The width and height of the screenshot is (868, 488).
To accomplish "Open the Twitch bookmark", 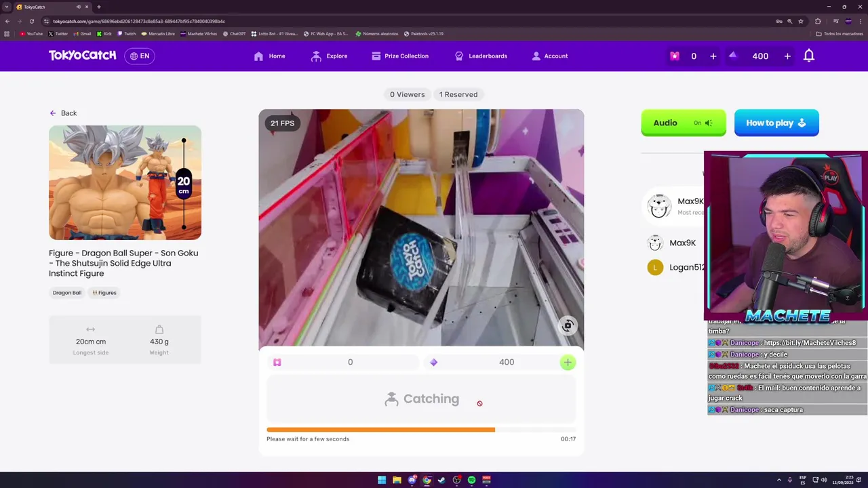I will tap(127, 33).
